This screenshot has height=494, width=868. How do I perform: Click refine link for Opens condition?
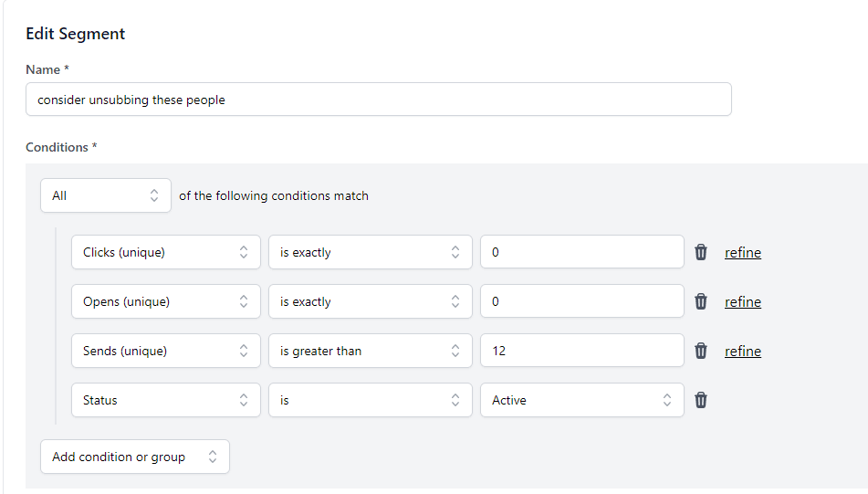743,302
